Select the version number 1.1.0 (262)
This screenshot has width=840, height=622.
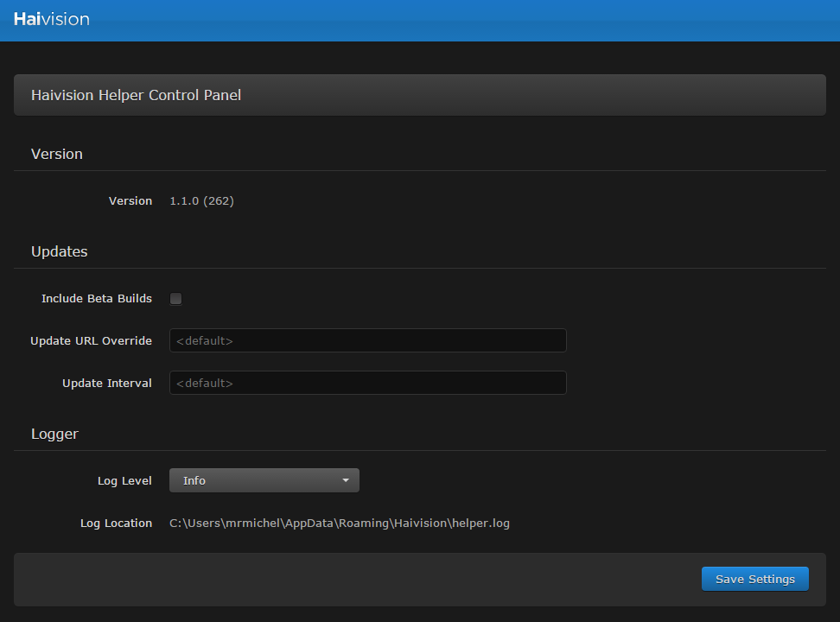[x=201, y=200]
